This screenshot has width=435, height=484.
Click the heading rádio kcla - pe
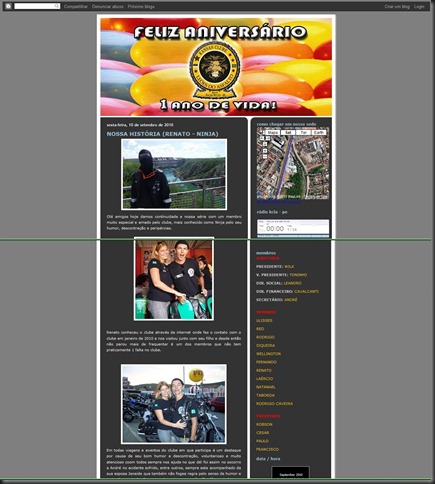coord(272,212)
